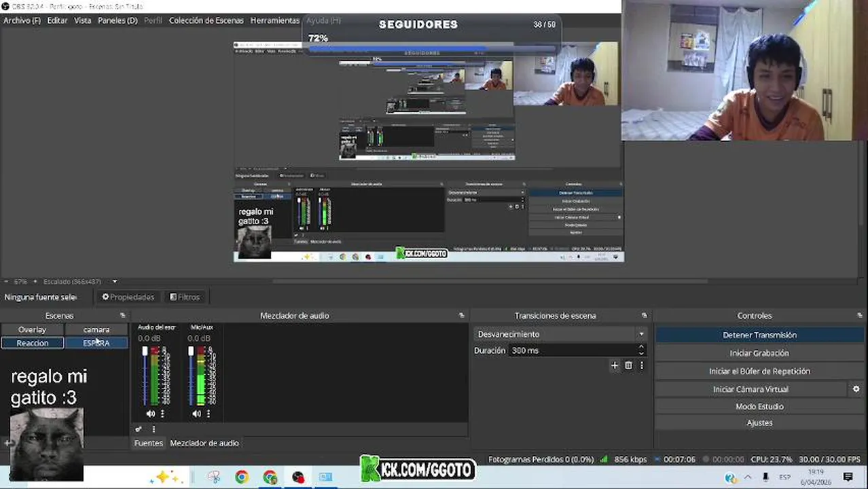
Task: Click the gear icon on Propiedades button
Action: [106, 297]
